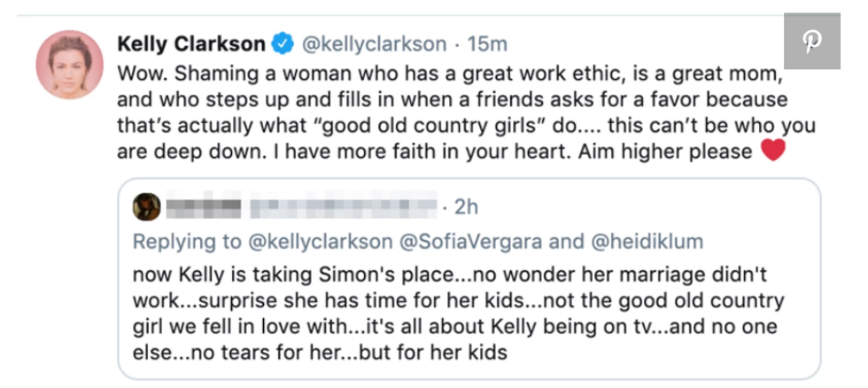The width and height of the screenshot is (868, 388).
Task: Click the red heart emoji
Action: point(773,151)
